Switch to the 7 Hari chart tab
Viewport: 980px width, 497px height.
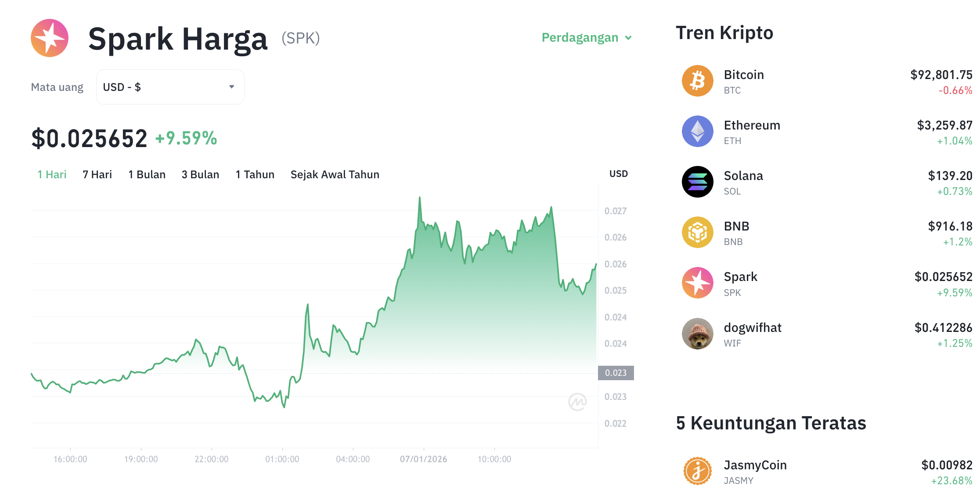tap(97, 174)
